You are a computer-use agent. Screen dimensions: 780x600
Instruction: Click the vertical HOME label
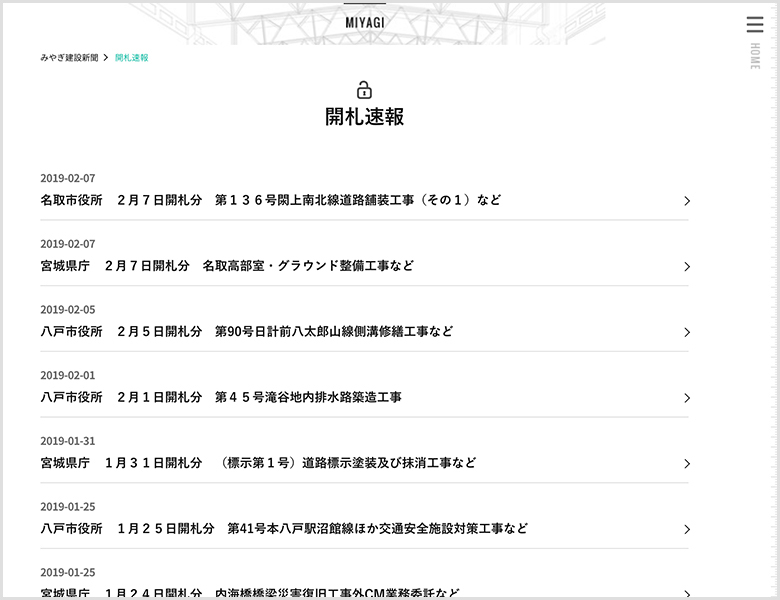[755, 57]
